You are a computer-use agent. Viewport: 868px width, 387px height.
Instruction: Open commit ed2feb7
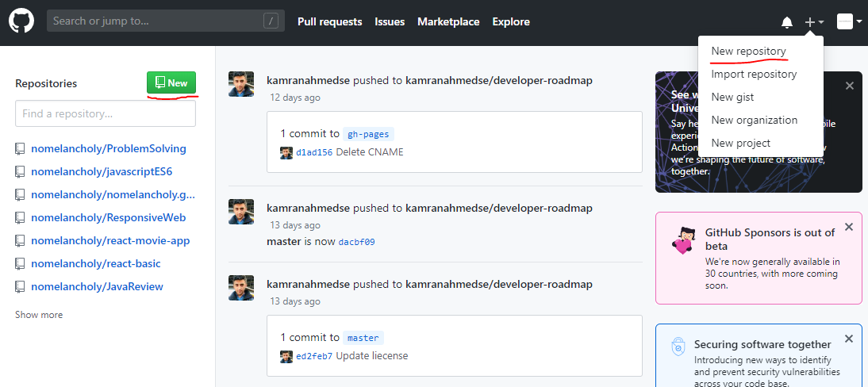click(x=314, y=356)
